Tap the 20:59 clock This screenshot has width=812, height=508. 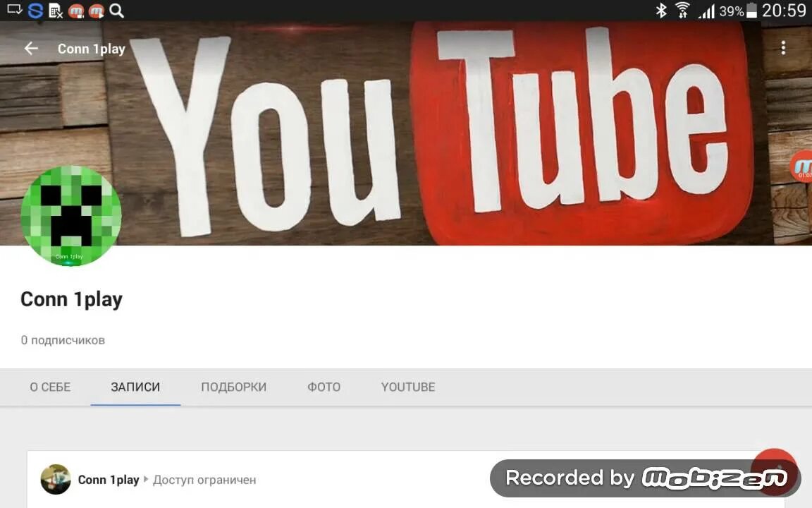pos(784,11)
